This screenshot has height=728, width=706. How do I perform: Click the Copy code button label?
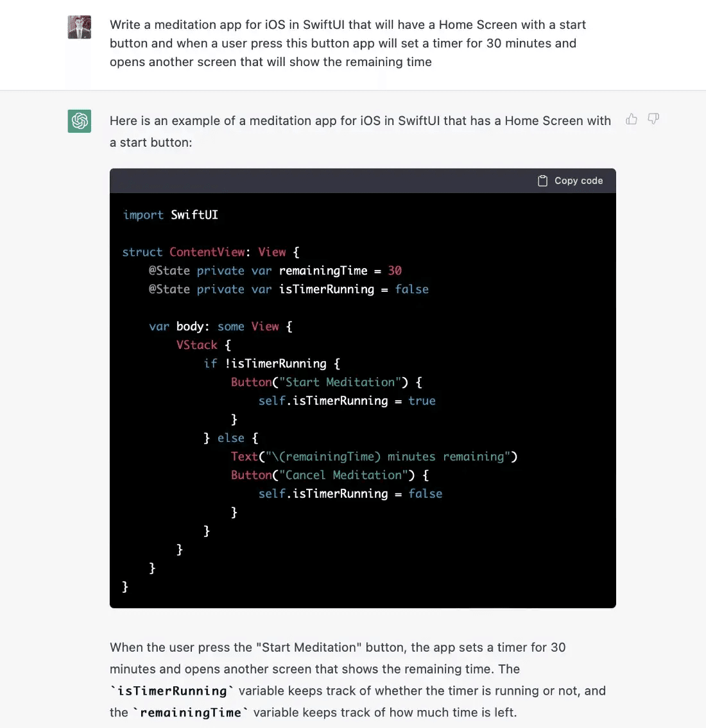click(578, 181)
